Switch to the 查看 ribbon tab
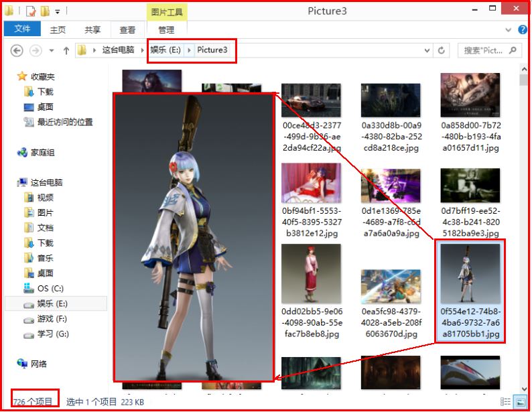The image size is (532, 412). (127, 30)
